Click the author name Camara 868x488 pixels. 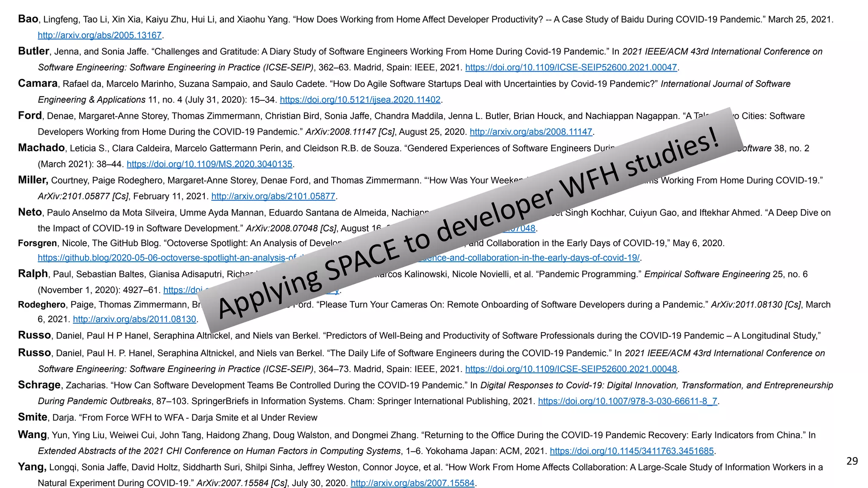[x=38, y=83]
